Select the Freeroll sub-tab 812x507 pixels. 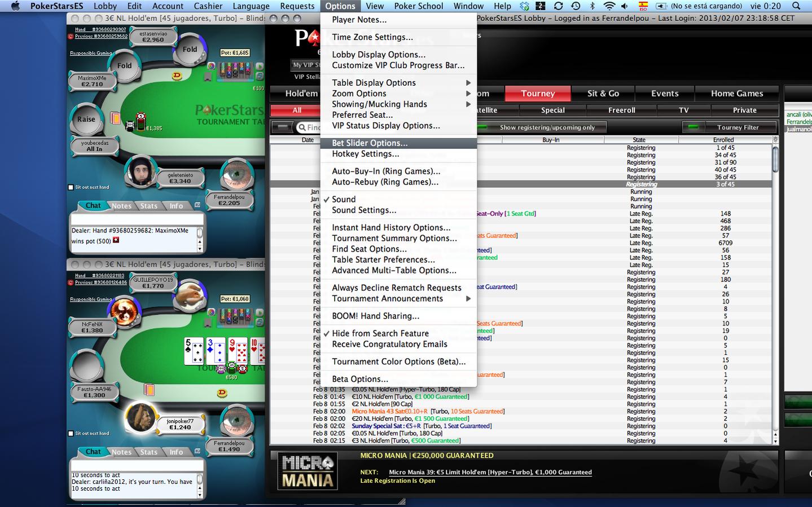pos(621,111)
